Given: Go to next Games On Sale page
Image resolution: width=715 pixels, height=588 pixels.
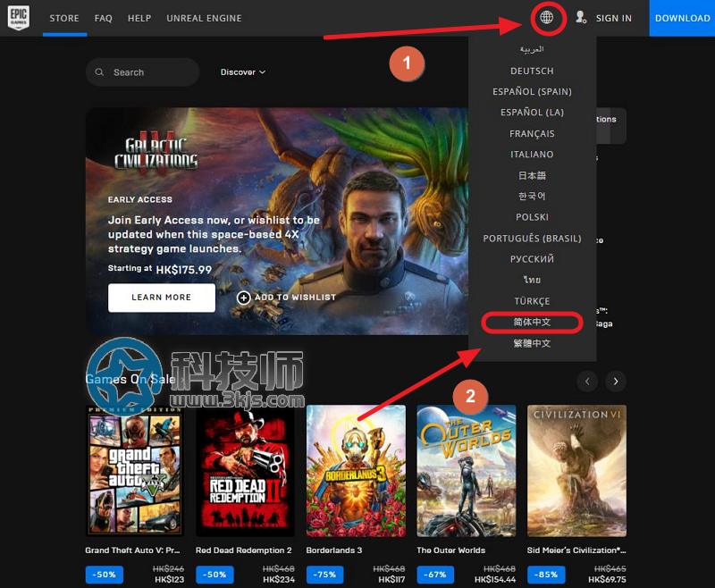Looking at the screenshot, I should click(616, 381).
